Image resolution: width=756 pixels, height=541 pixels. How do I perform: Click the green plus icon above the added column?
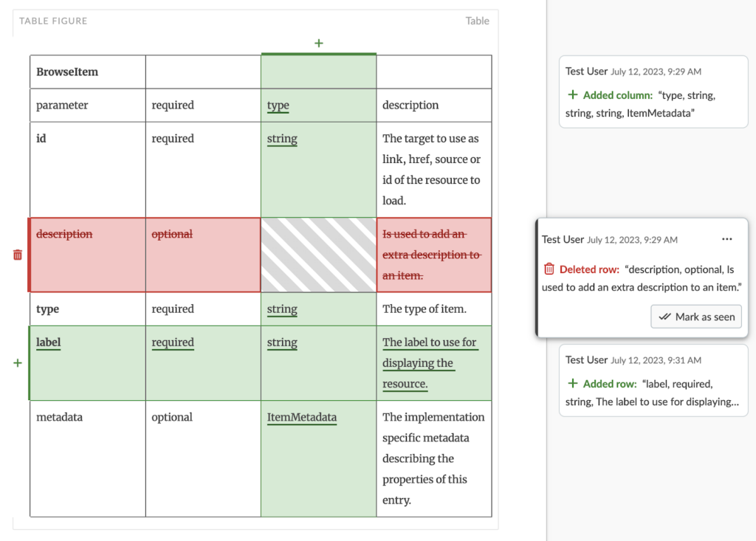tap(319, 44)
